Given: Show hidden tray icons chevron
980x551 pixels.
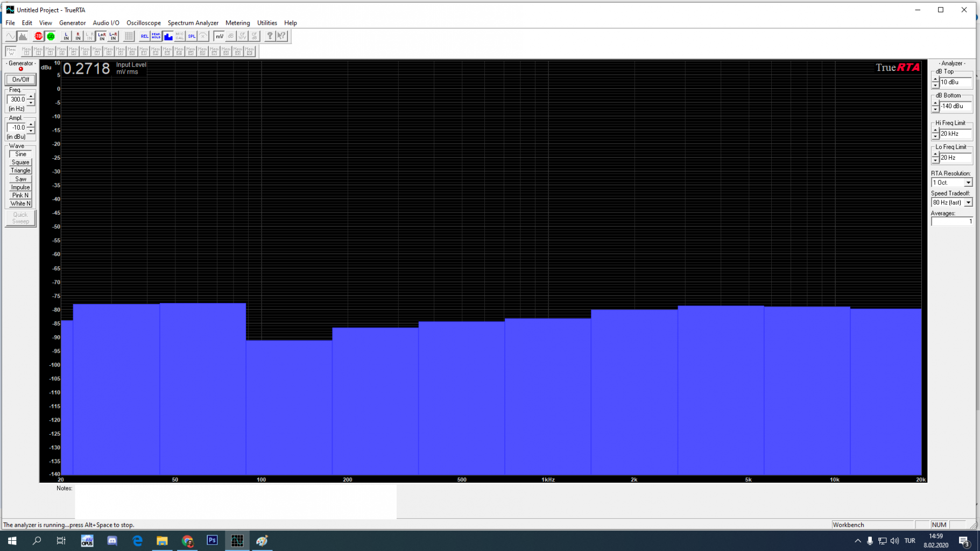Looking at the screenshot, I should [x=857, y=541].
